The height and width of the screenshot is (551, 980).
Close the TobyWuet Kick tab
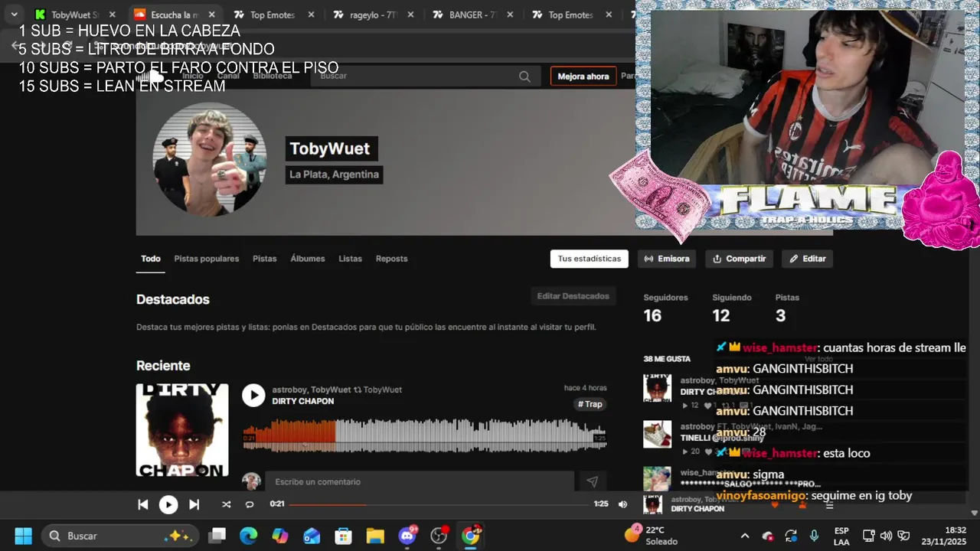[113, 15]
